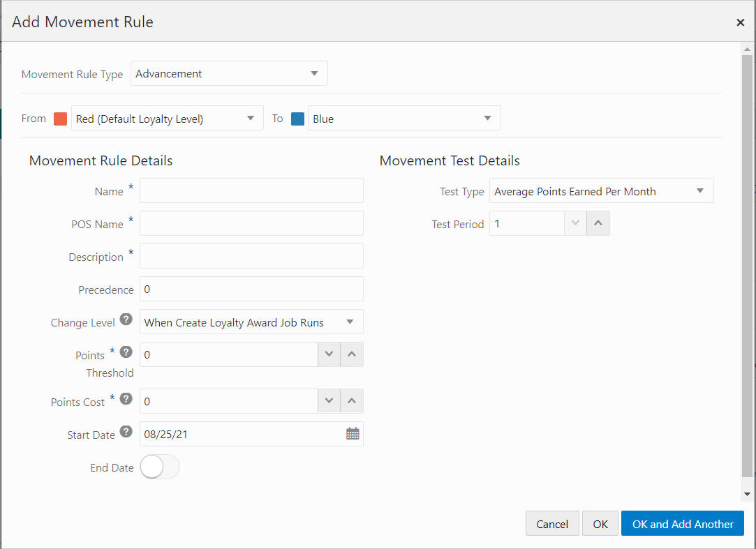
Task: Decrease the Test Period value
Action: click(575, 223)
